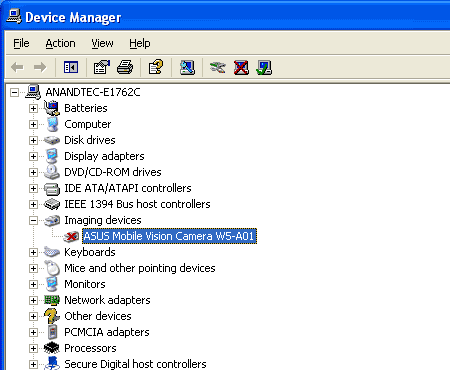Select the Monitors label
The height and width of the screenshot is (370, 450).
[85, 284]
